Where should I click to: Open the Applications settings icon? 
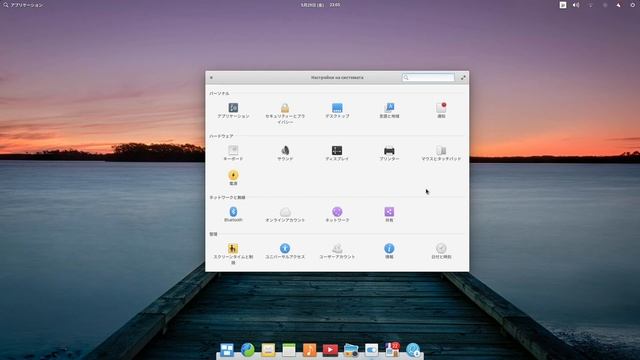(233, 108)
